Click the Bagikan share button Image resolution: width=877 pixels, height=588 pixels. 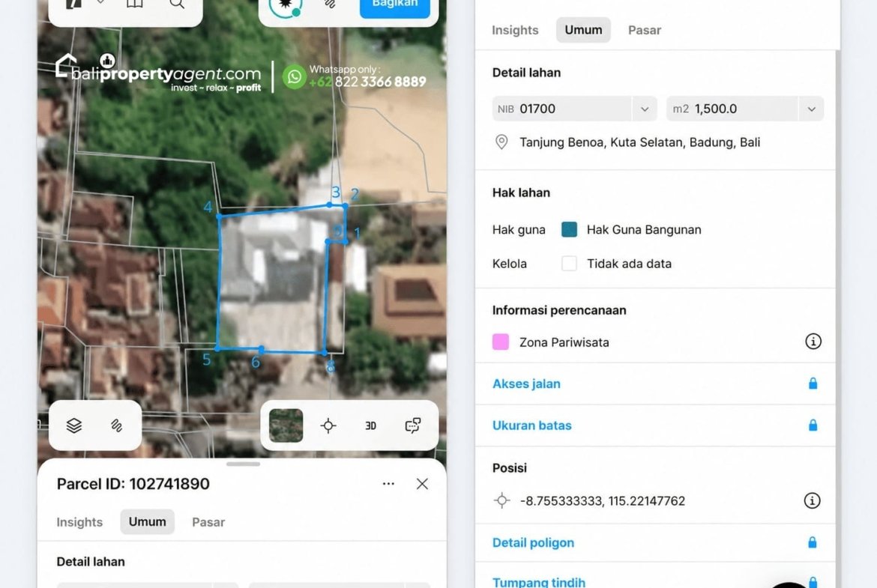click(395, 7)
